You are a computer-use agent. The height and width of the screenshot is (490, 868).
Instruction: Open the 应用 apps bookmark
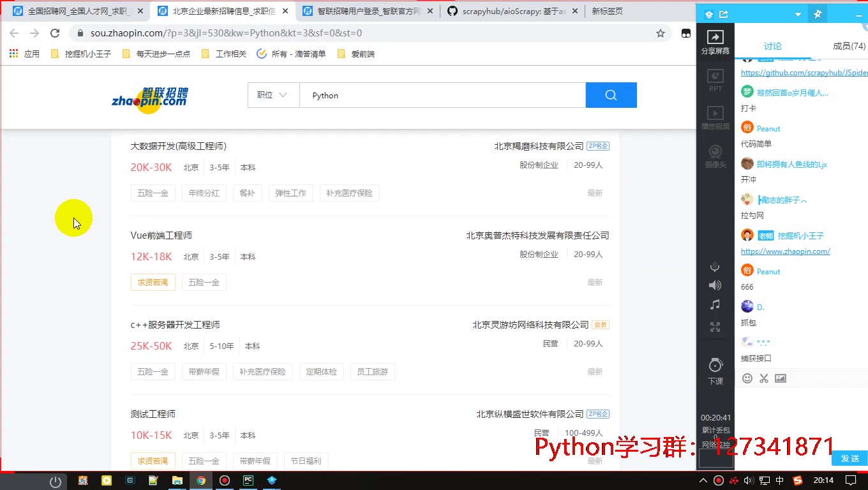point(25,54)
